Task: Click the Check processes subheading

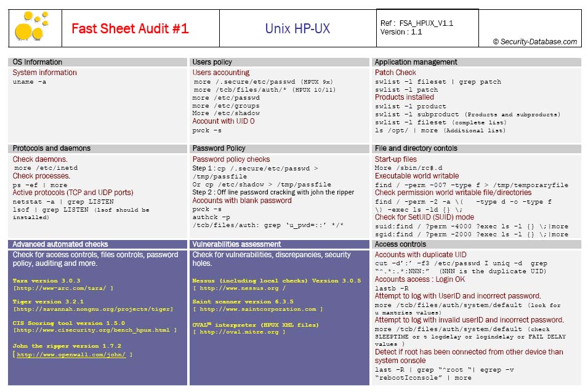Action: pos(41,176)
